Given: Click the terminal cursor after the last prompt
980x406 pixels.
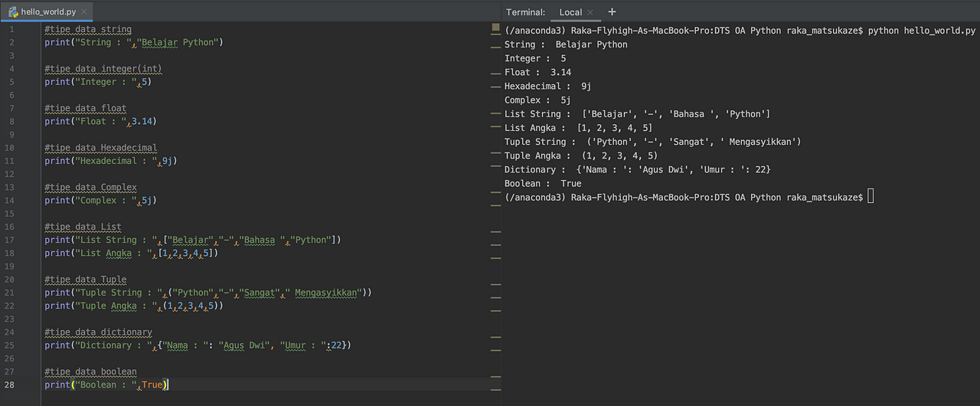Looking at the screenshot, I should pyautogui.click(x=871, y=197).
